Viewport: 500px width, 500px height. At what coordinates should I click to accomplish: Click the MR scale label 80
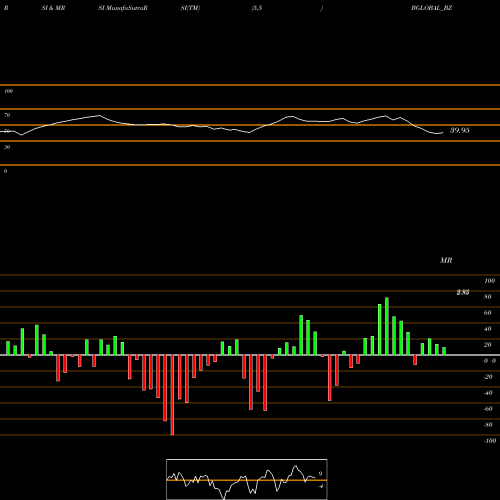488,297
